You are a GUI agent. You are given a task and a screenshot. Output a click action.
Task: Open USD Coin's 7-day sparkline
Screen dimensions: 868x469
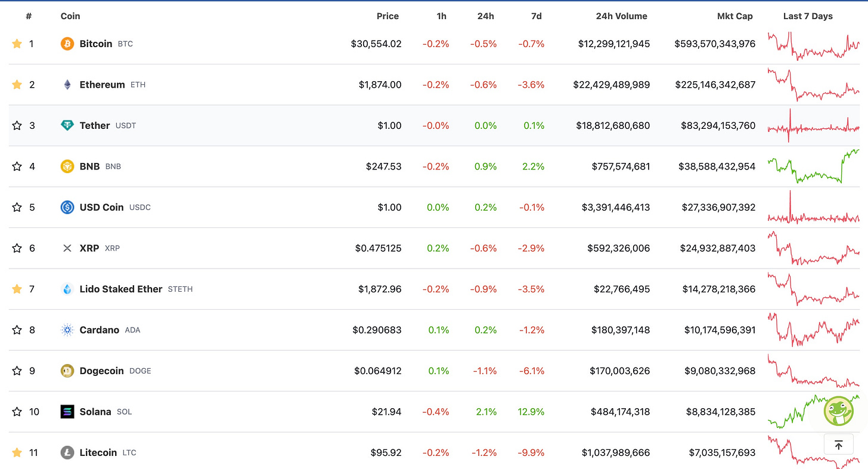click(814, 207)
